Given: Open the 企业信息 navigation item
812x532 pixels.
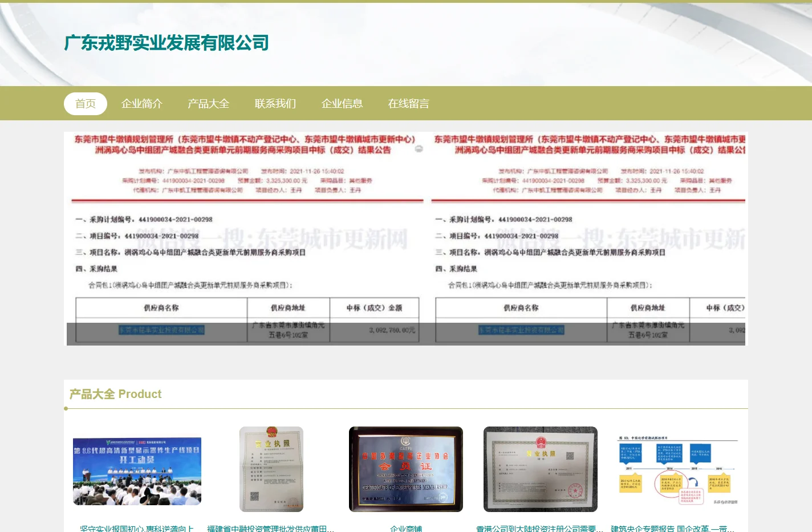Looking at the screenshot, I should (342, 104).
